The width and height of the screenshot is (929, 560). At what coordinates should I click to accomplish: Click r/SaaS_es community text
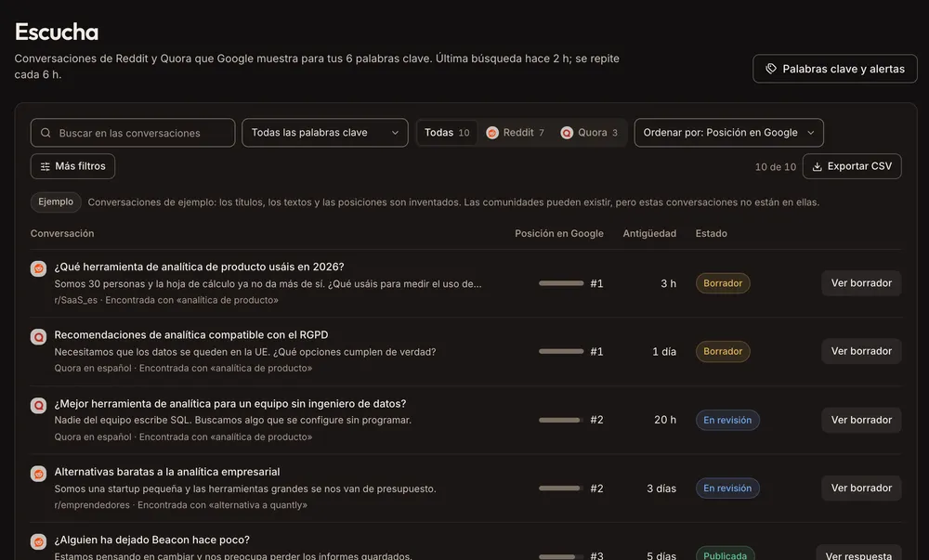coord(76,300)
